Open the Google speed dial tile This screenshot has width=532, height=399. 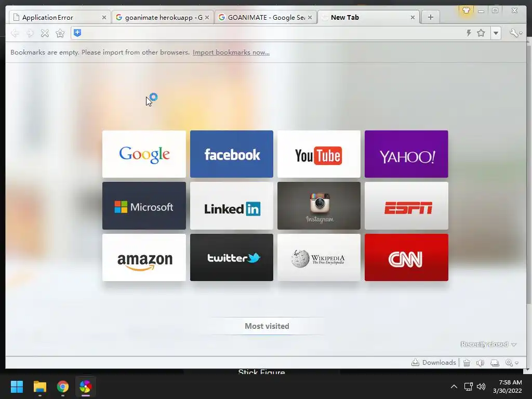tap(144, 154)
